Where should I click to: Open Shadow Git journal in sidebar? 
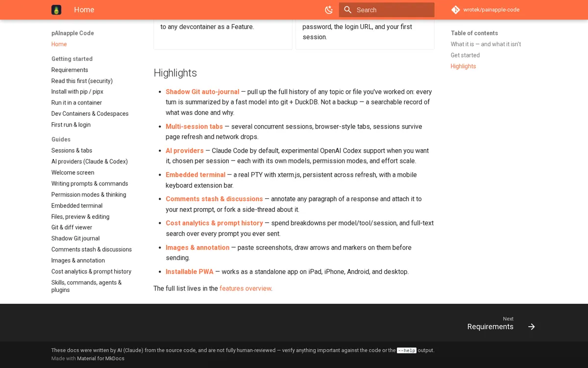coord(75,238)
